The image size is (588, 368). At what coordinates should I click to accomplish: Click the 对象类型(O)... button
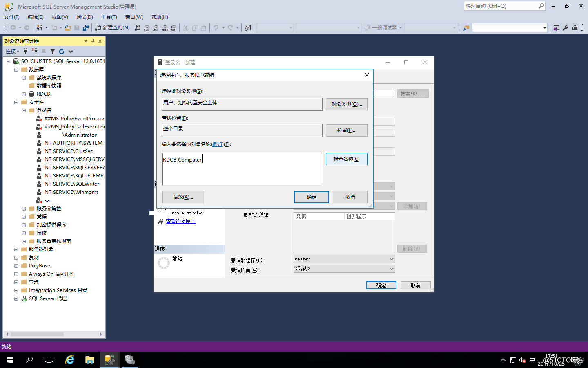[347, 104]
